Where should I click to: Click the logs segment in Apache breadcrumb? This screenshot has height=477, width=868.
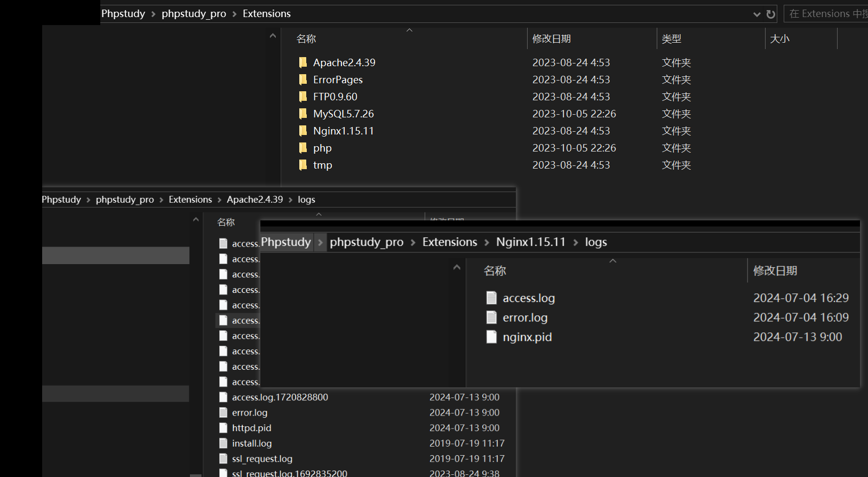306,200
